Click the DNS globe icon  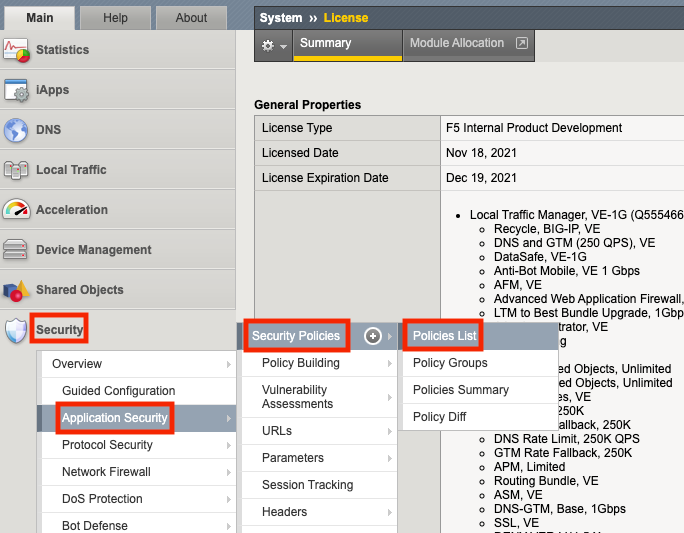click(16, 130)
